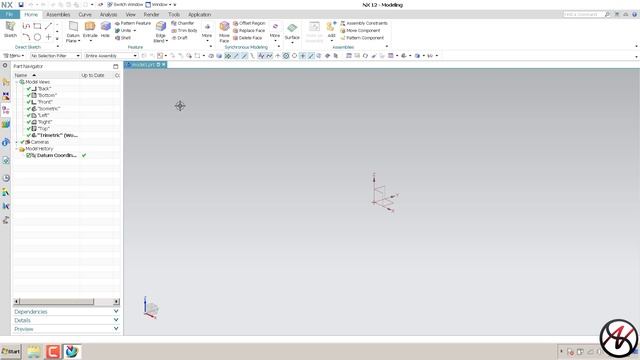Click the Find a Command search field
640x360 pixels.
pyautogui.click(x=584, y=14)
